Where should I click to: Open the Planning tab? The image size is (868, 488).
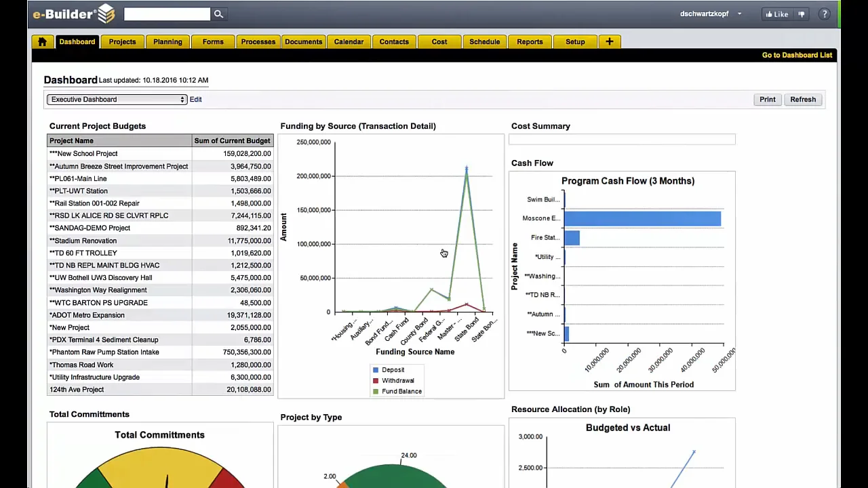[x=167, y=42]
